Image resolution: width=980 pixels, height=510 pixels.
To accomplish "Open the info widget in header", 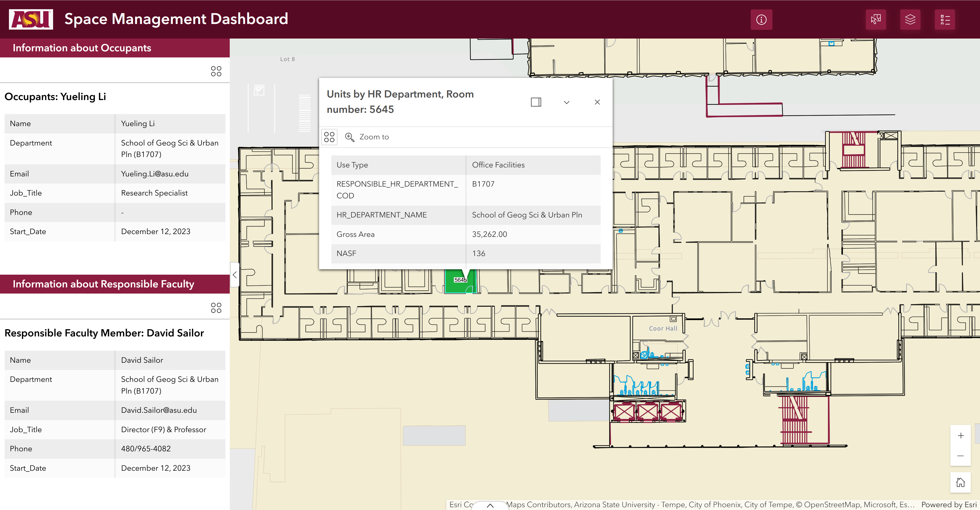I will tap(761, 19).
